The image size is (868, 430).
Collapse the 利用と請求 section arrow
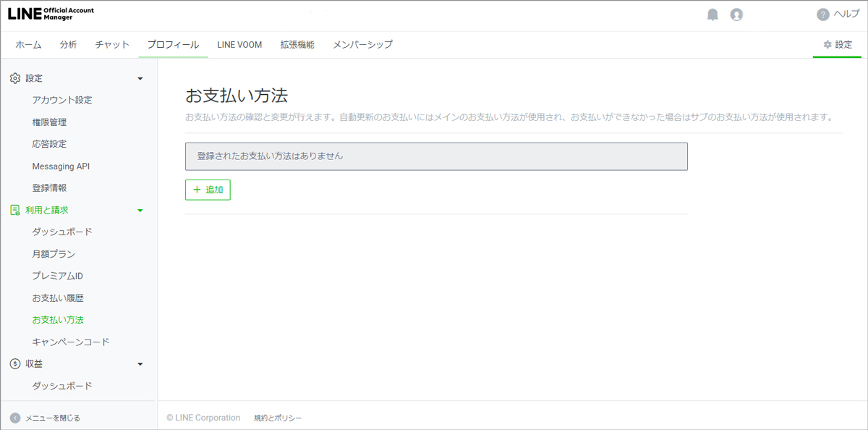click(x=140, y=211)
